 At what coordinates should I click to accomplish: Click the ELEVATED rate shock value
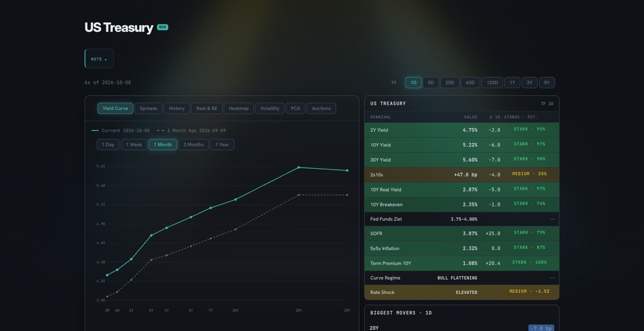click(466, 293)
